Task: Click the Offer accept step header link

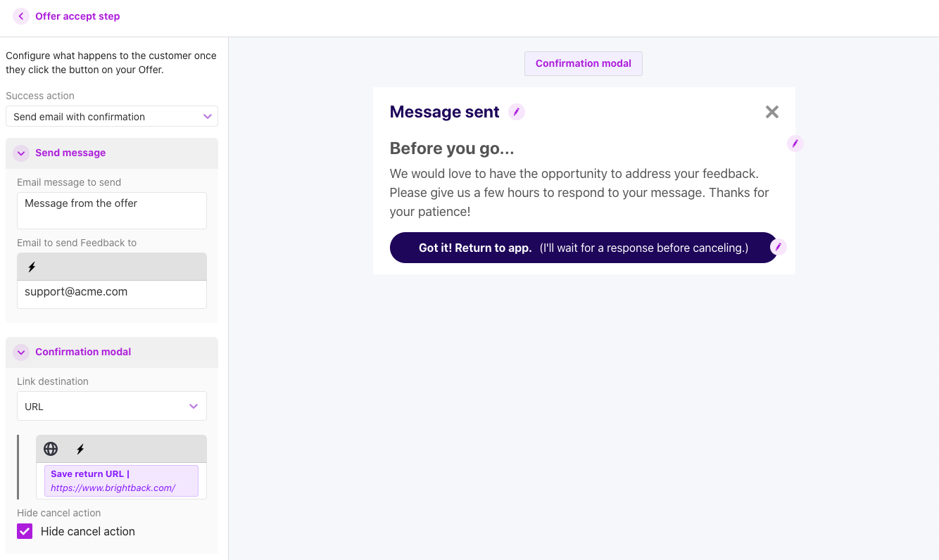Action: point(77,16)
